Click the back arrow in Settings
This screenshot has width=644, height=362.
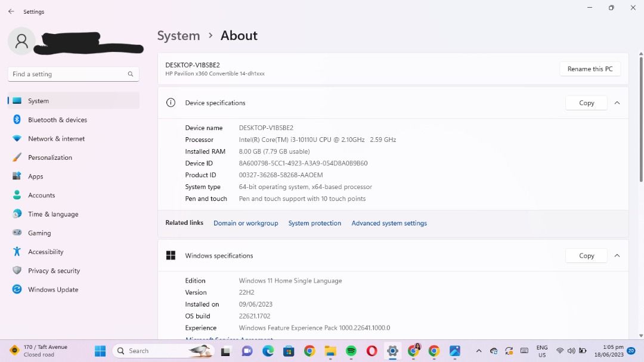coord(11,11)
